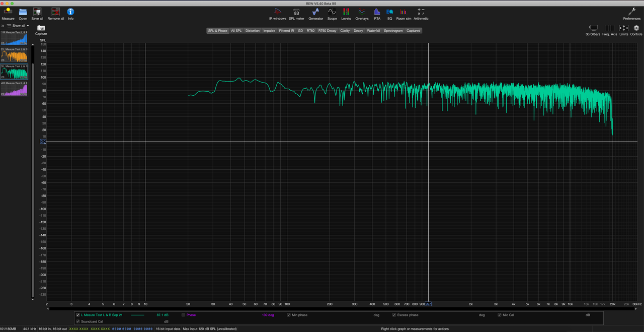The image size is (644, 332).
Task: Click the 87.1 dB legend value
Action: point(163,315)
